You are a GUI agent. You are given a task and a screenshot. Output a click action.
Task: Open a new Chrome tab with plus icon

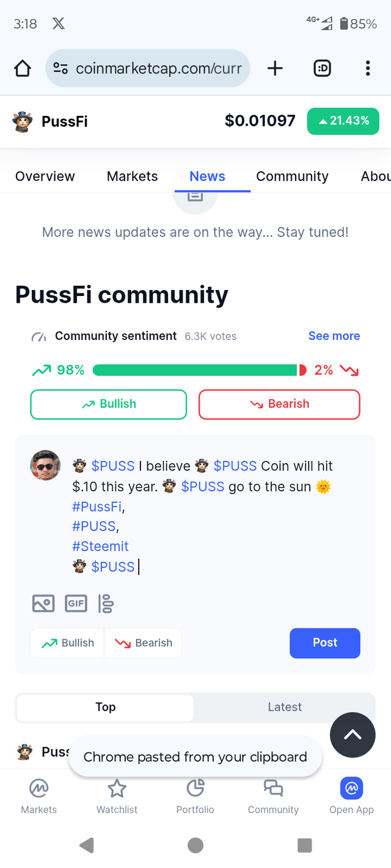276,68
